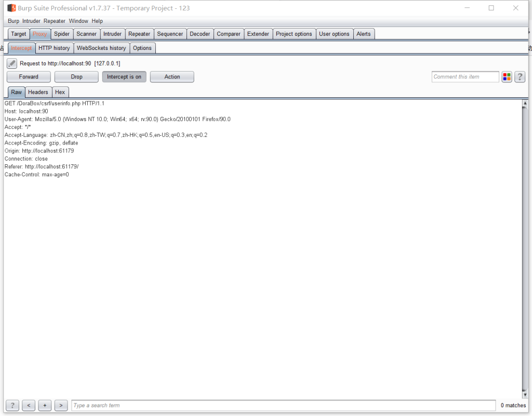Image resolution: width=532 pixels, height=416 pixels.
Task: Focus the search term input field
Action: 284,405
